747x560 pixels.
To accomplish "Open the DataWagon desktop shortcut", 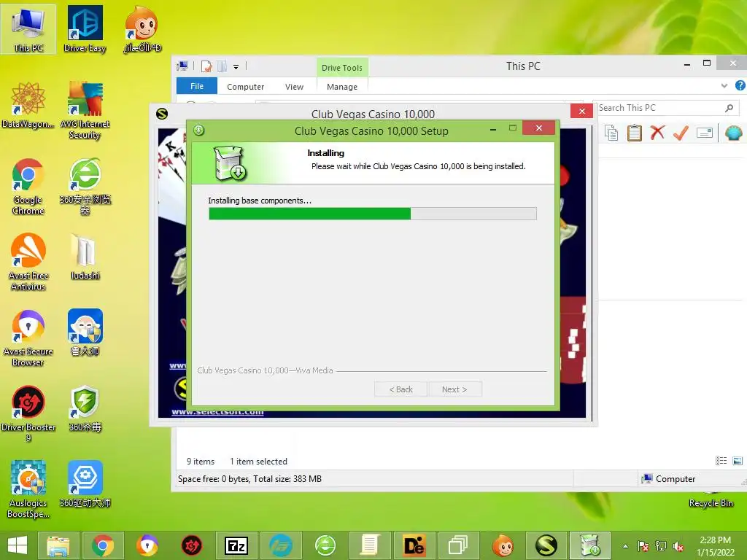I will [x=28, y=105].
